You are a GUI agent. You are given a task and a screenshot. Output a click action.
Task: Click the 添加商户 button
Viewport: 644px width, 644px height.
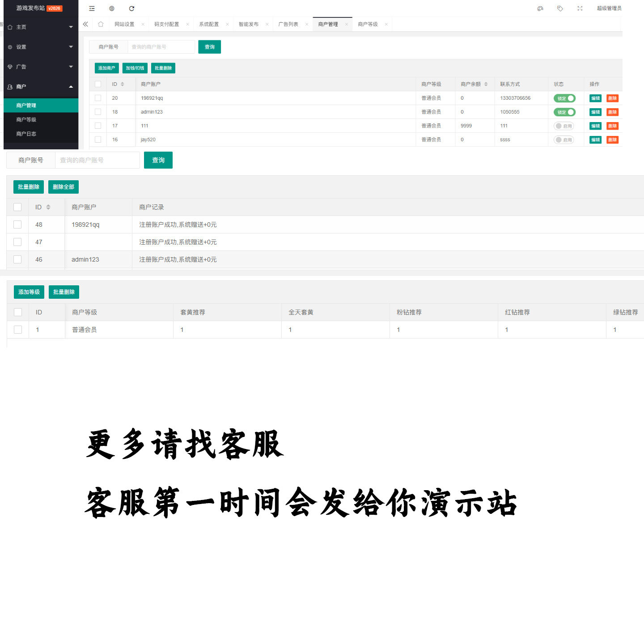coord(106,68)
